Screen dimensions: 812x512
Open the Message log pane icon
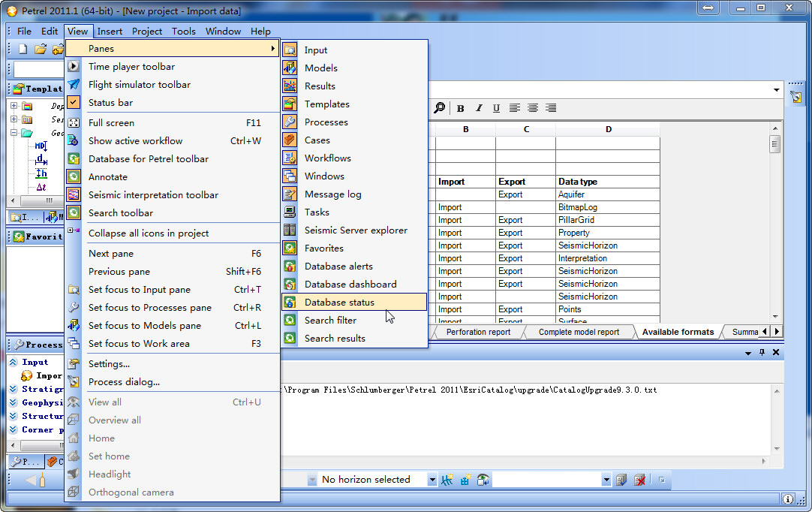[x=290, y=194]
